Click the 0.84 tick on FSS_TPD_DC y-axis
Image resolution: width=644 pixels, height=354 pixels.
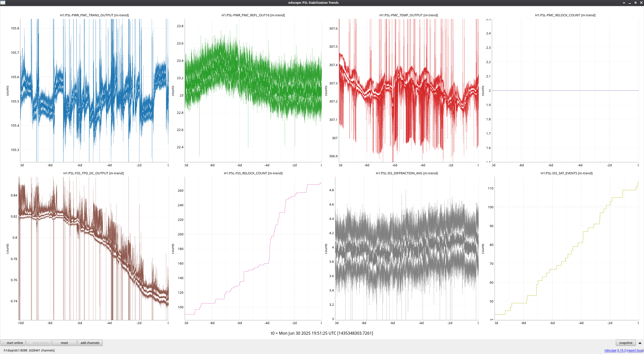point(14,195)
